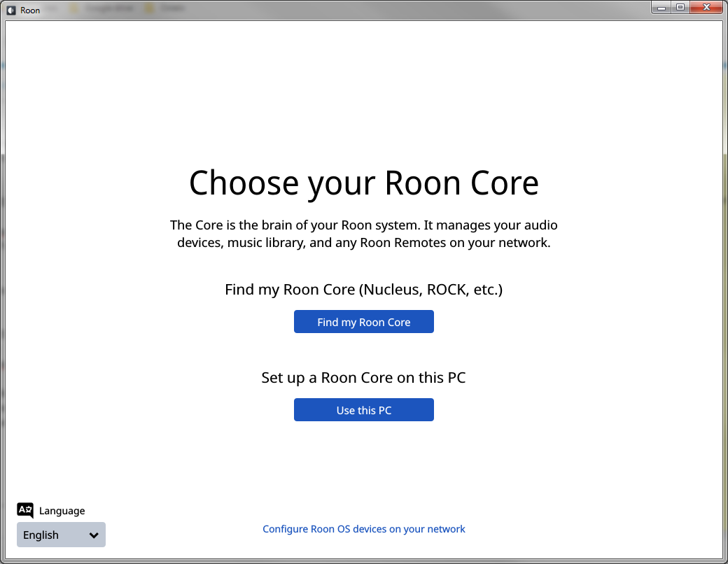Screen dimensions: 728x564
Task: Click the Choose your Roon Core heading
Action: pyautogui.click(x=363, y=183)
